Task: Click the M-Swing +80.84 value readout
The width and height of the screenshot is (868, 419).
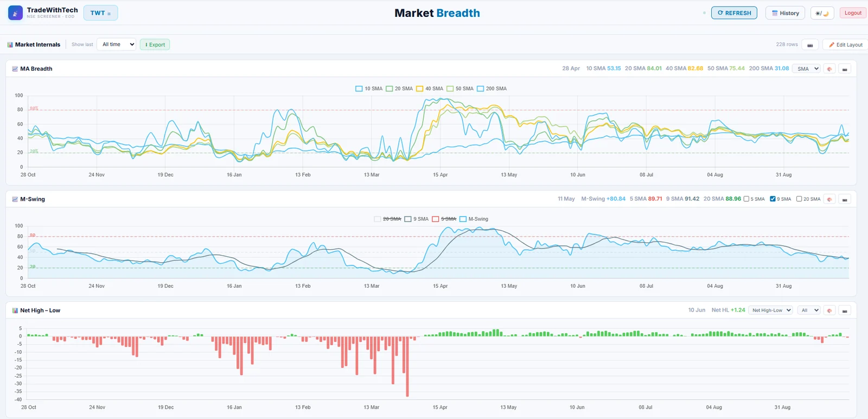Action: [x=603, y=199]
